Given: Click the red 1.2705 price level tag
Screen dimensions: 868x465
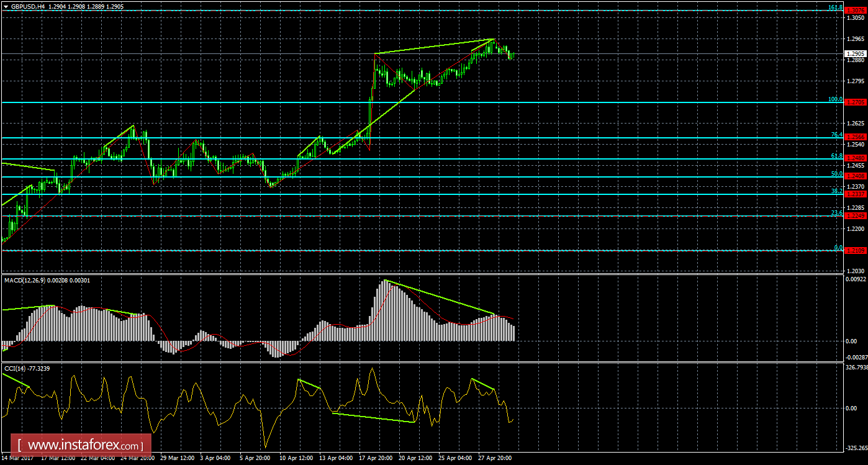Looking at the screenshot, I should [x=856, y=101].
